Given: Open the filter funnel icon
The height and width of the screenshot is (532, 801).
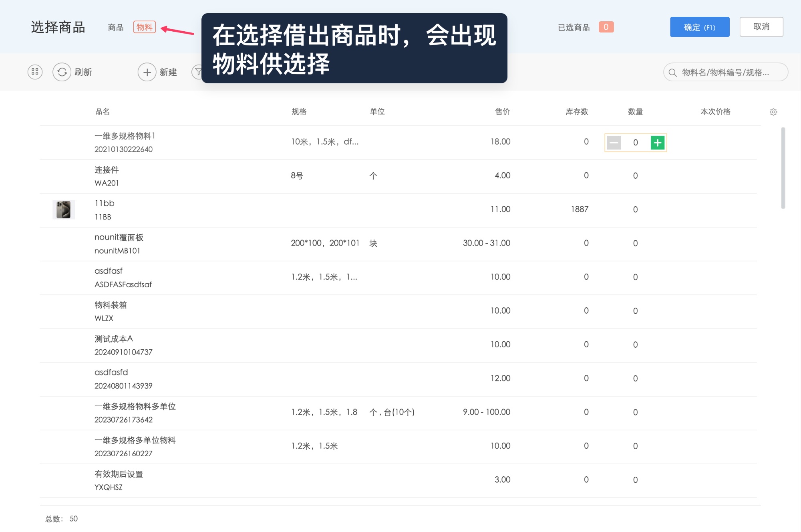Looking at the screenshot, I should [x=198, y=72].
